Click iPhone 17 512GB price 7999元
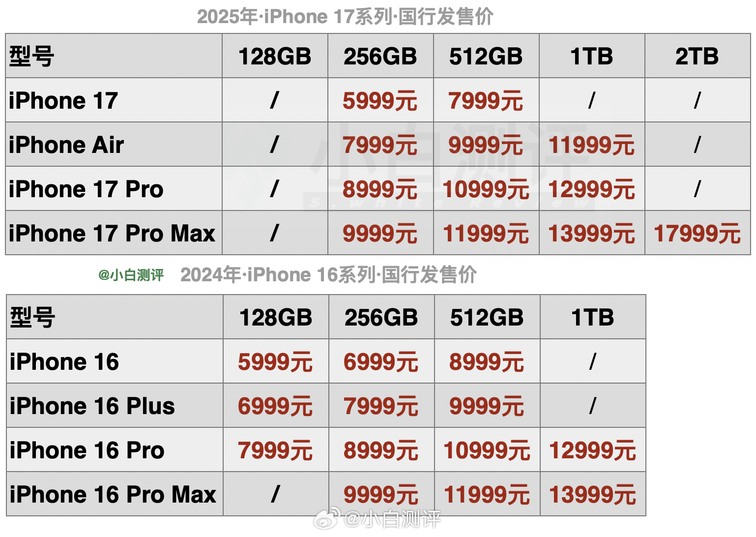 tap(486, 101)
